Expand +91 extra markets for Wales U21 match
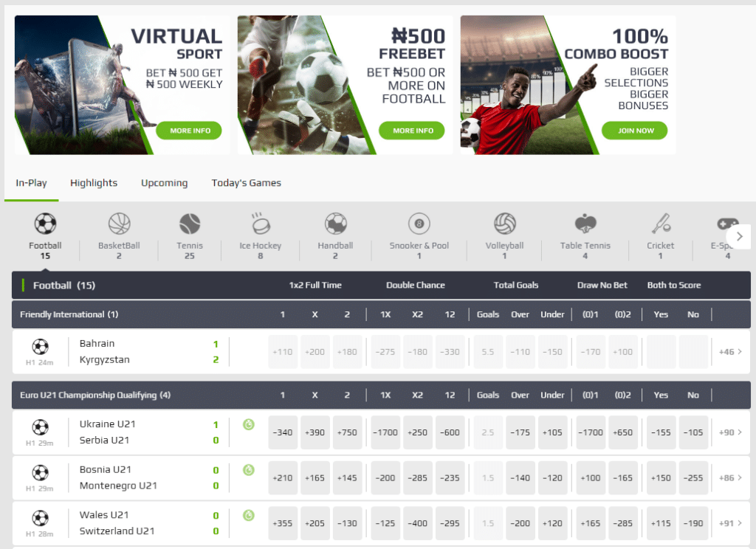756x549 pixels. [x=727, y=523]
